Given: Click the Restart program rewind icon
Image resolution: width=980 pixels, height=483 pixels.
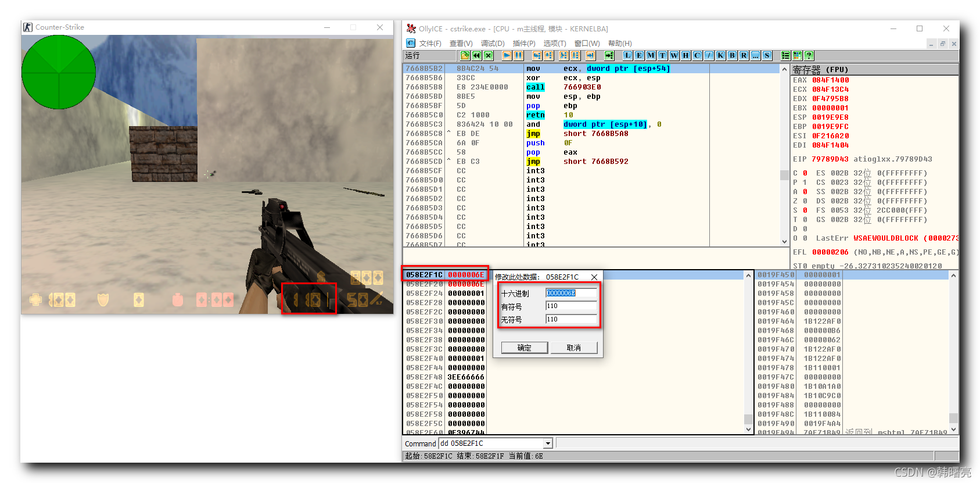Looking at the screenshot, I should click(476, 55).
